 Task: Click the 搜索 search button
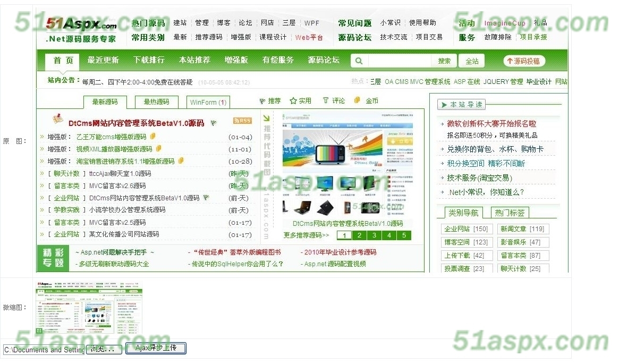click(444, 61)
